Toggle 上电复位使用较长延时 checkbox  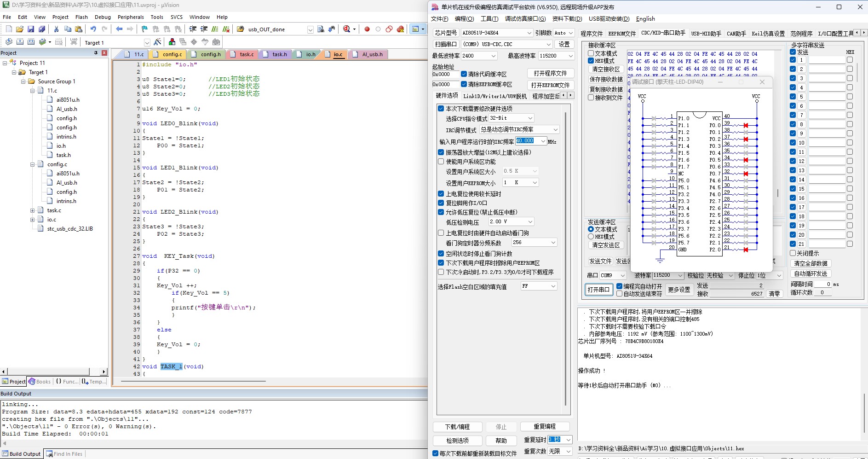pyautogui.click(x=441, y=194)
